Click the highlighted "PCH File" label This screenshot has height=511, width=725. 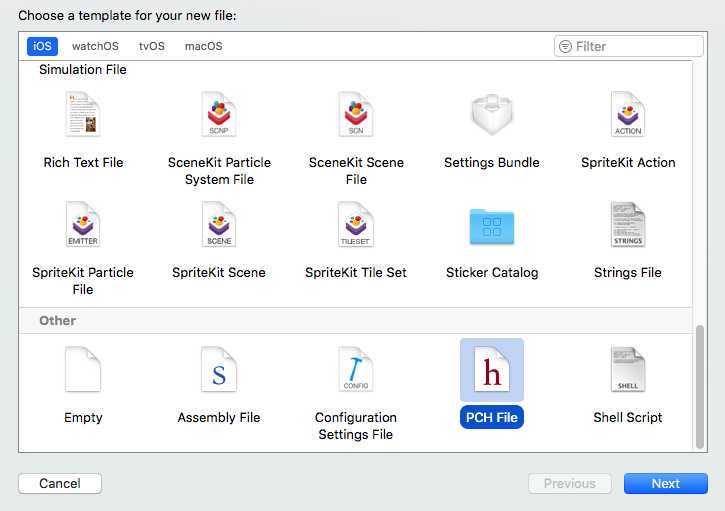coord(492,417)
